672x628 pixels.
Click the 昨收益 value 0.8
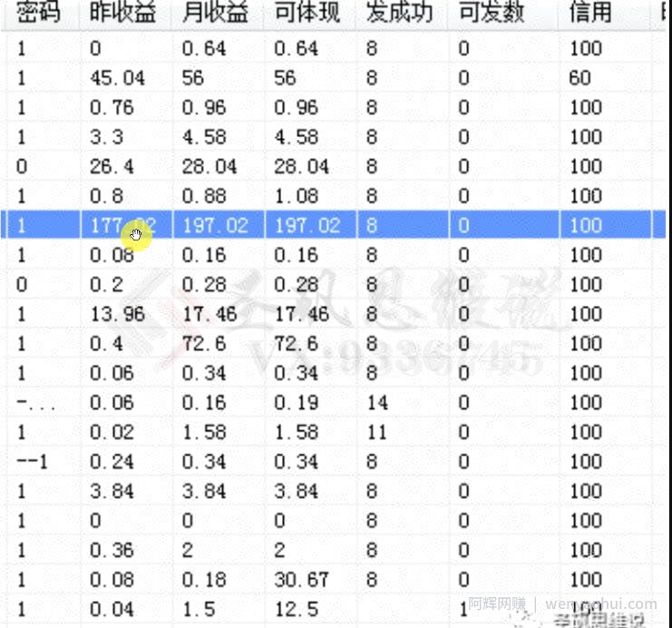pos(107,196)
